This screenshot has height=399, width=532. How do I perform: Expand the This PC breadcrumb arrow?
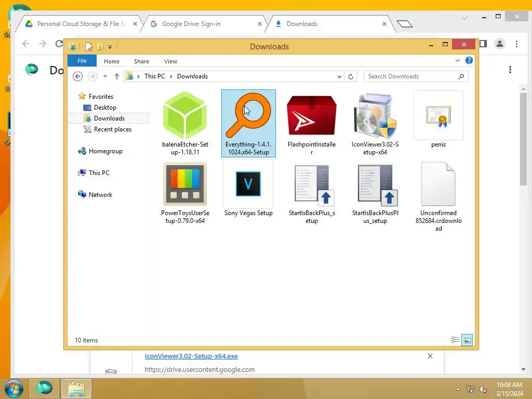(171, 76)
